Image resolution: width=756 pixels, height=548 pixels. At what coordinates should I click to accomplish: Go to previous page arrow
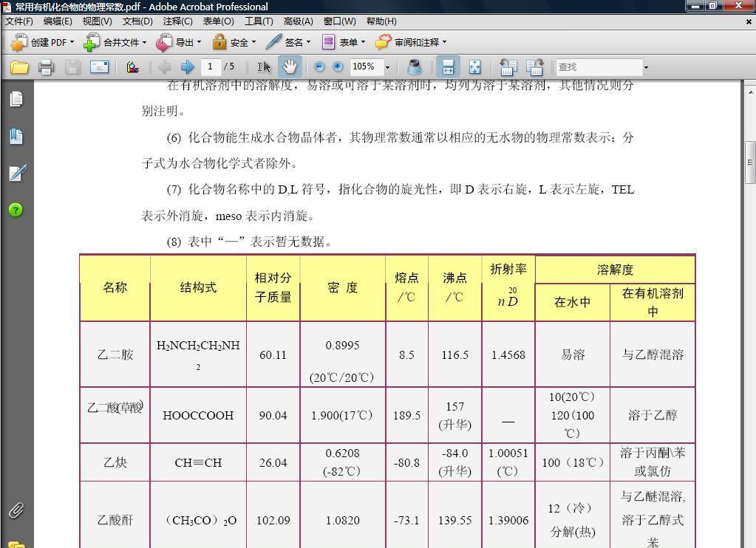(164, 67)
